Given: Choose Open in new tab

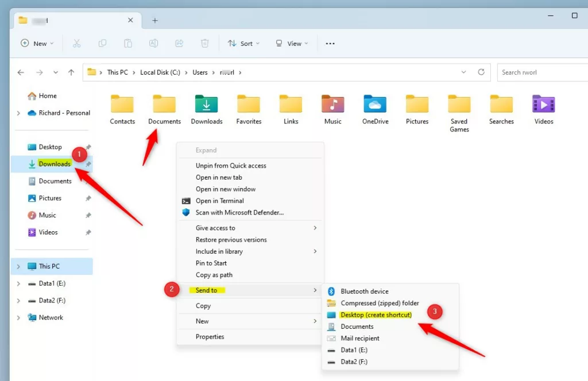Looking at the screenshot, I should (250, 177).
